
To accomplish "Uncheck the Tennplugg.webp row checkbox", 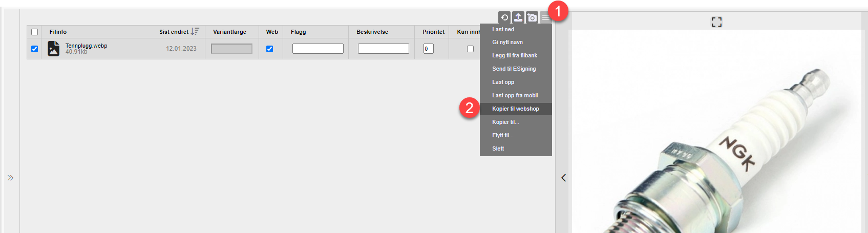I will coord(34,49).
